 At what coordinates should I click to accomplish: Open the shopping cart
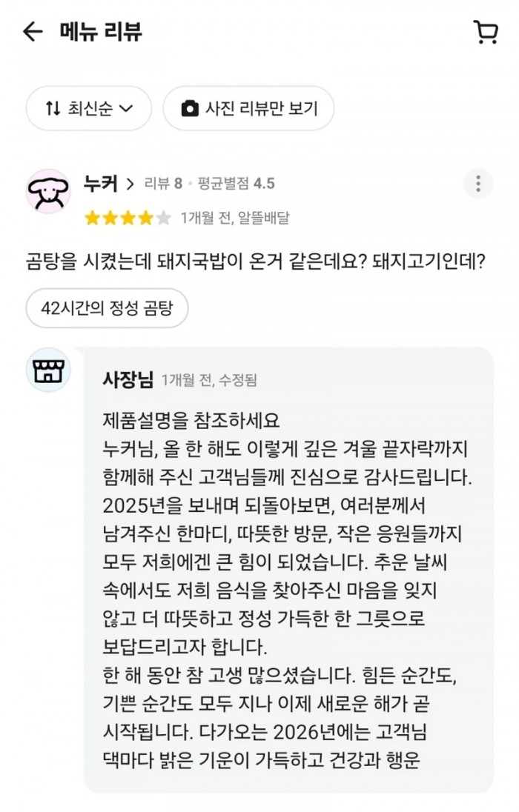[x=486, y=32]
